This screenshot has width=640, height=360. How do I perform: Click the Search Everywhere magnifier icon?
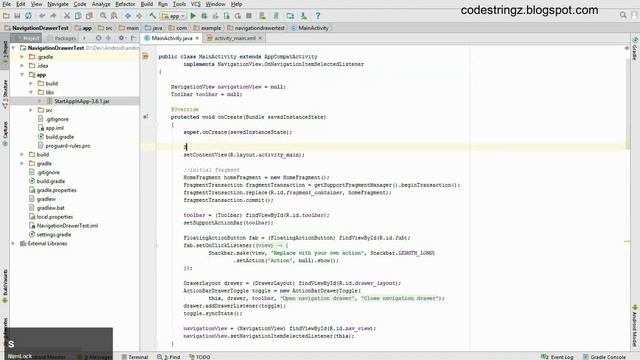[x=623, y=15]
